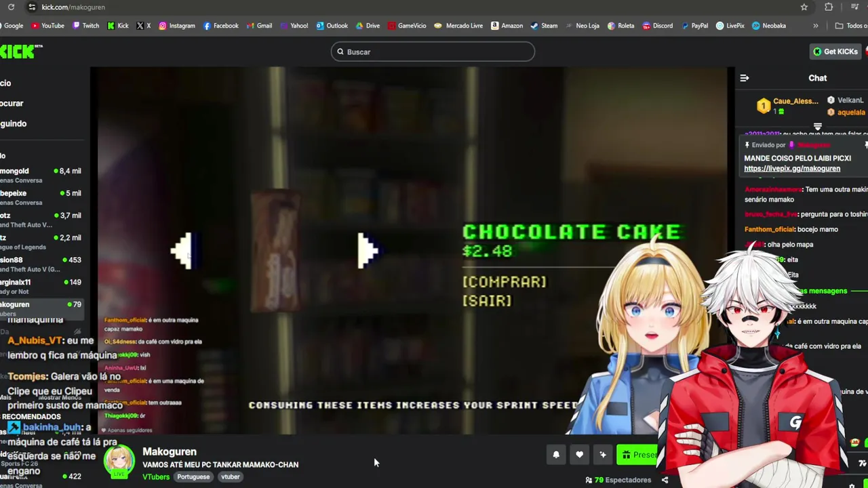Viewport: 868px width, 488px height.
Task: Open the Mercado Livre bookmark
Action: (x=459, y=26)
